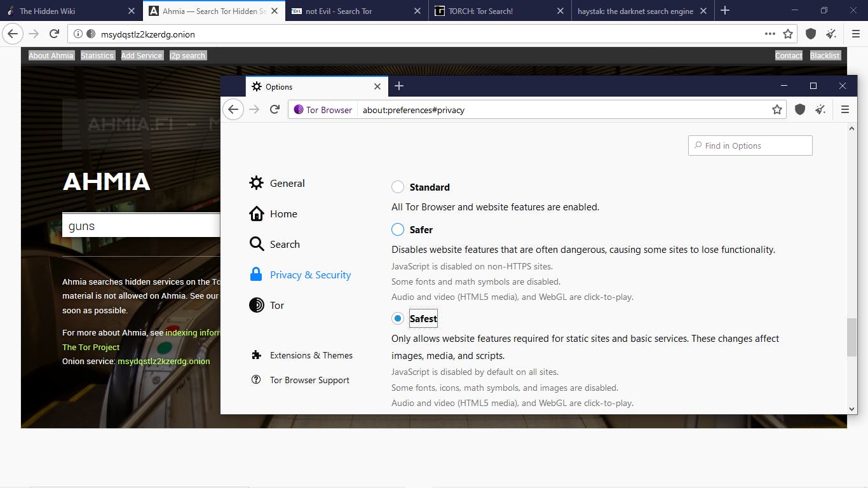This screenshot has height=488, width=868.
Task: Open Home settings in Options sidebar
Action: click(273, 213)
